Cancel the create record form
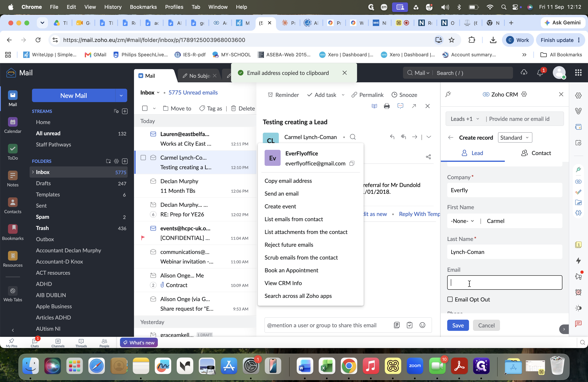Viewport: 588px width, 382px height. (486, 325)
